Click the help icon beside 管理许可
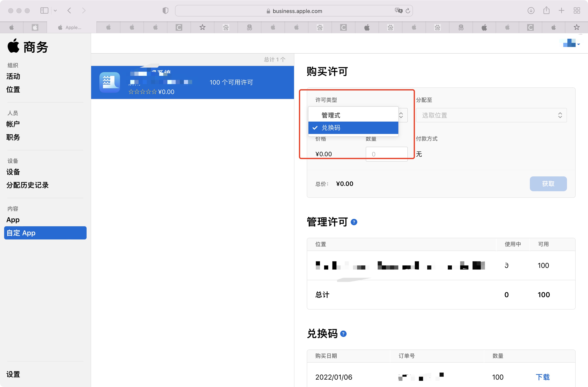 pos(354,222)
